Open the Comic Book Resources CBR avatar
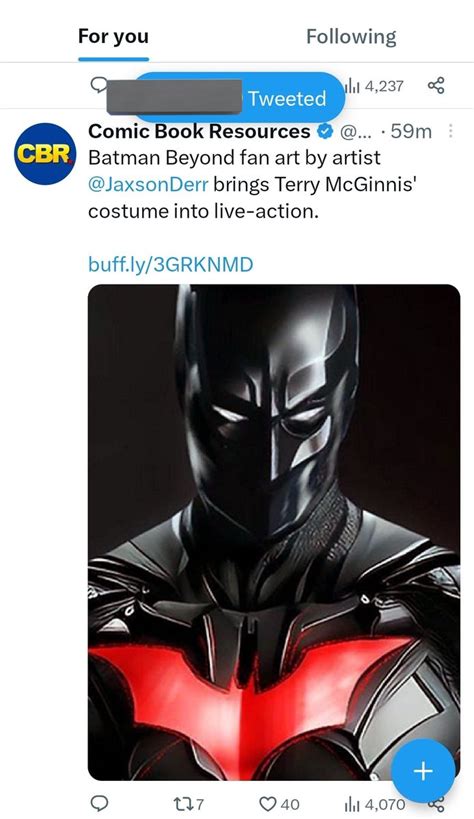 45,154
